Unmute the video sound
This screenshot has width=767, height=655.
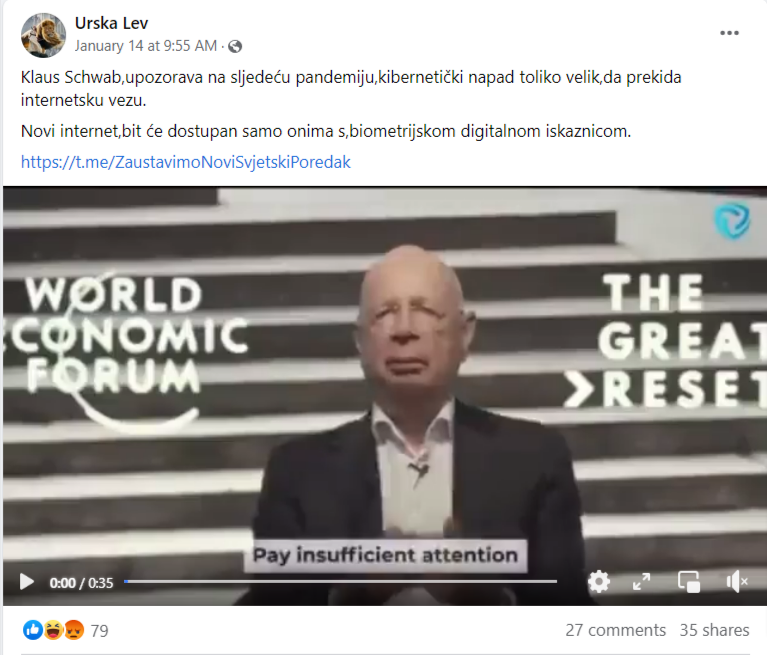tap(737, 582)
